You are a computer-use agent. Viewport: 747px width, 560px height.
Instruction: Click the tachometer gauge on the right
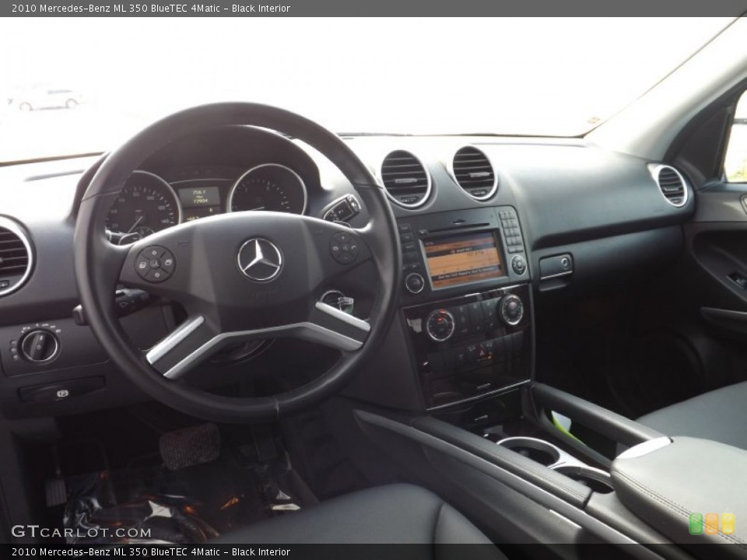pyautogui.click(x=267, y=191)
